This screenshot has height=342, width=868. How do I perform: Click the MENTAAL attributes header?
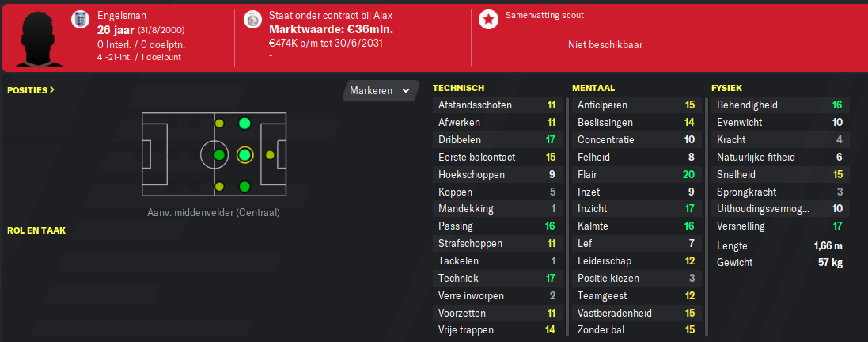point(593,88)
